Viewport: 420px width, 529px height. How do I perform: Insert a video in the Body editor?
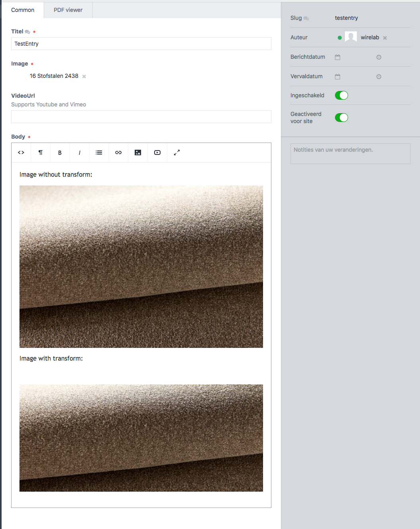click(x=157, y=153)
